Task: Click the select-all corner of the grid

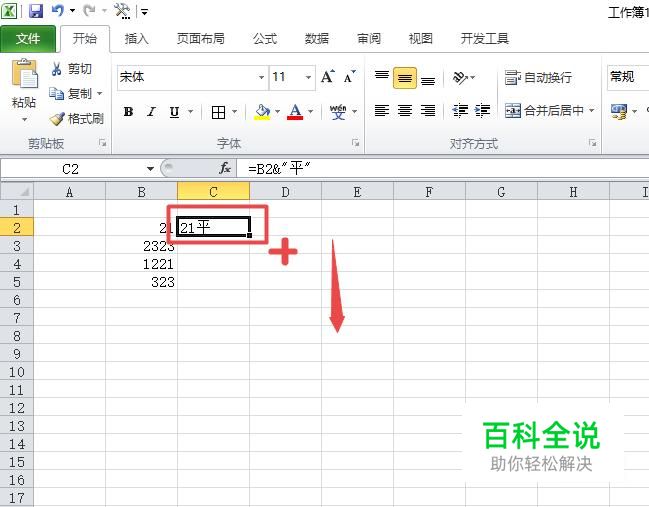Action: pos(17,192)
